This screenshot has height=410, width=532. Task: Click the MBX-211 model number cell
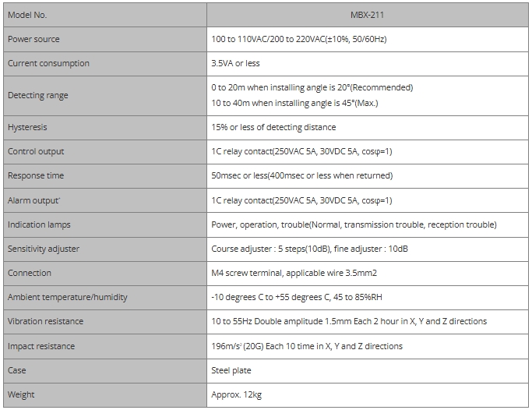[x=368, y=15]
